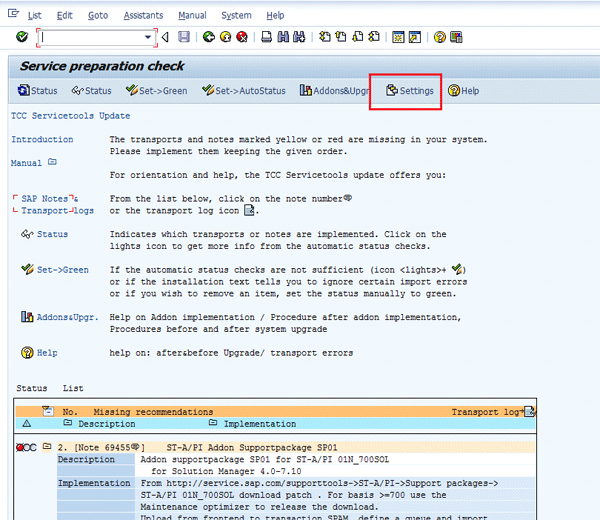Viewport: 600px width, 520px height.
Task: Open the Goto menu
Action: pyautogui.click(x=97, y=15)
